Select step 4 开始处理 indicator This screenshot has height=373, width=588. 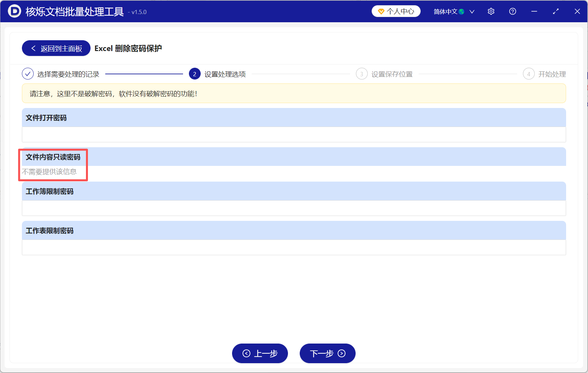pos(529,74)
